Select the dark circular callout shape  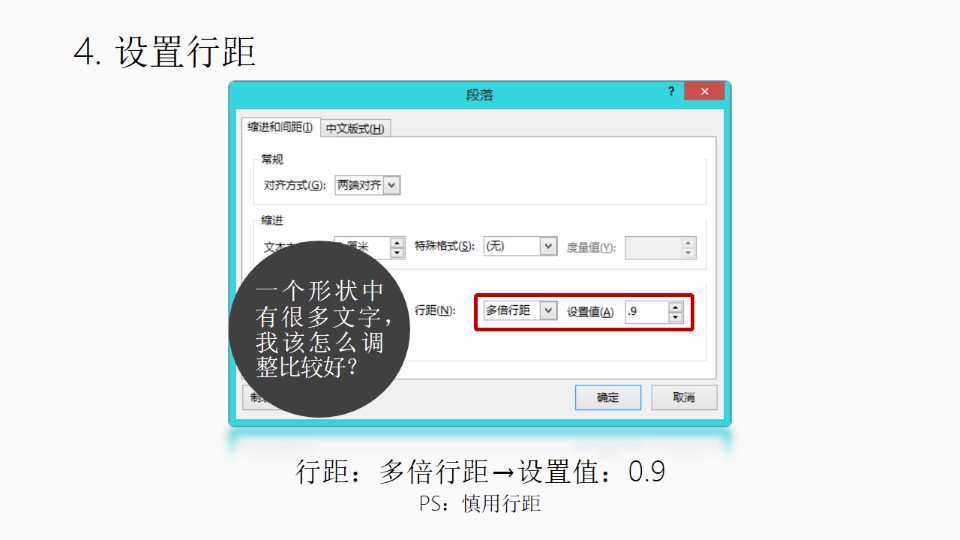[319, 329]
